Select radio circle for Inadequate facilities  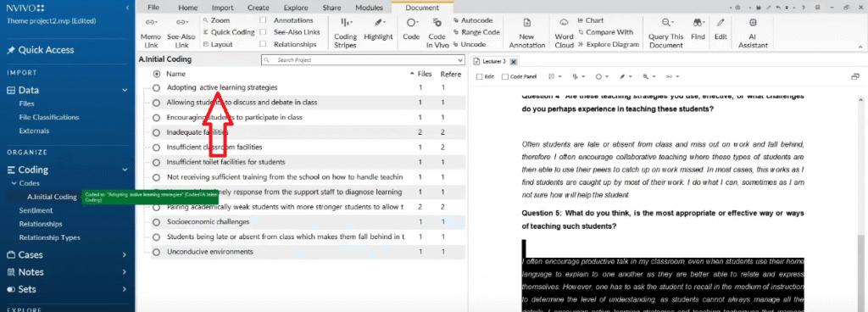[x=156, y=133]
